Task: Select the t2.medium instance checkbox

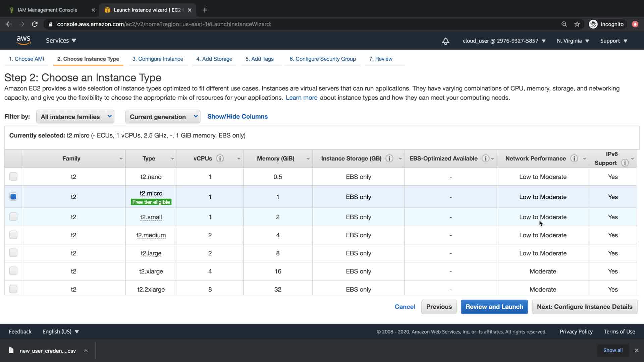Action: 13,235
